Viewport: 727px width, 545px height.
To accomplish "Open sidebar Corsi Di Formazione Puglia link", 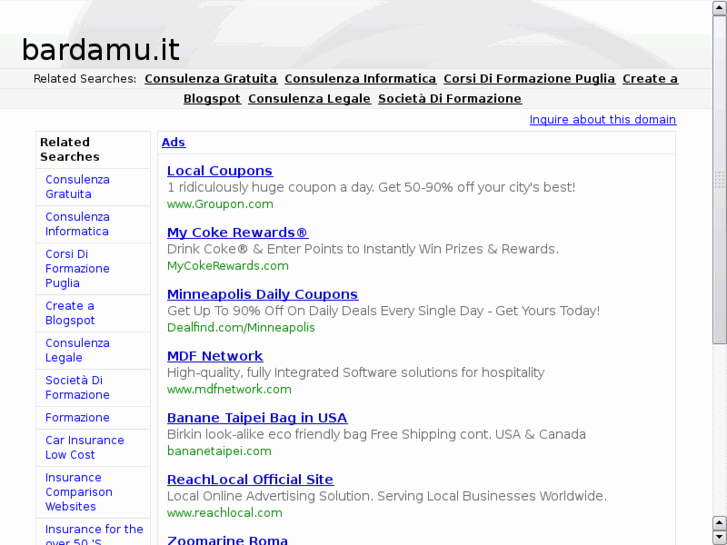I will pos(77,269).
